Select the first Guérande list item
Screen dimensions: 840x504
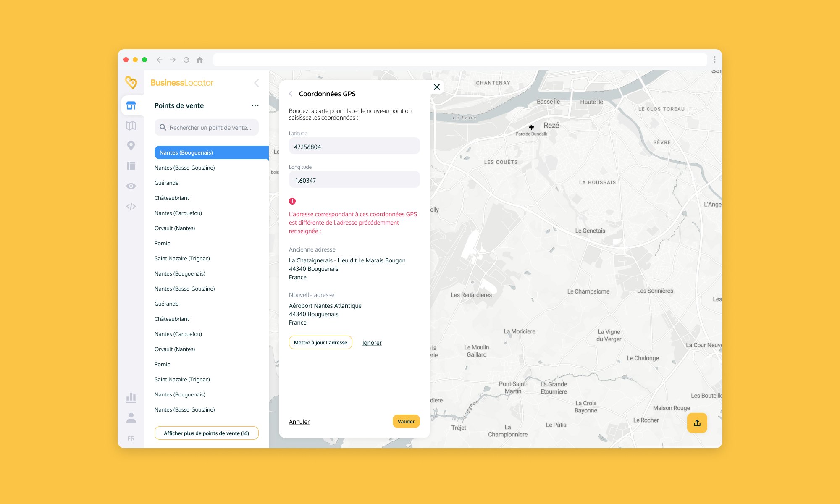click(x=166, y=183)
